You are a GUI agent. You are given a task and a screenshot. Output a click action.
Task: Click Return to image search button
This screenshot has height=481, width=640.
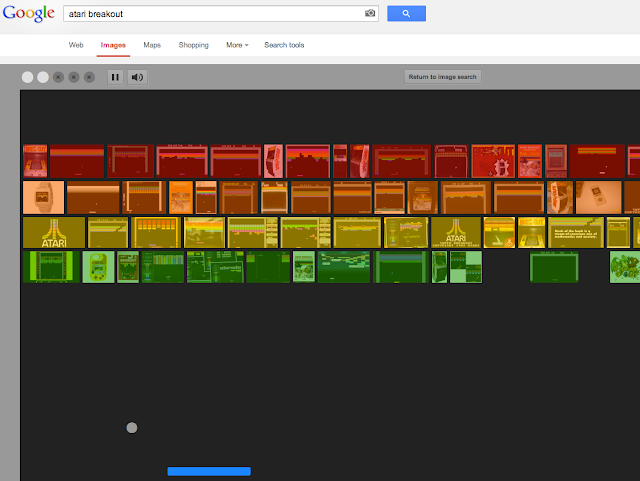pyautogui.click(x=442, y=77)
